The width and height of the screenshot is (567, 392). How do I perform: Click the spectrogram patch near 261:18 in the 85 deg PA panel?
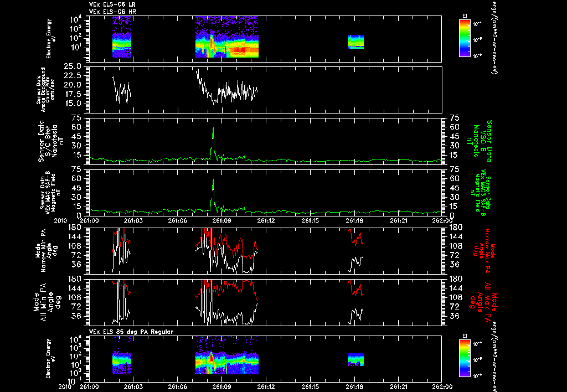coord(355,360)
